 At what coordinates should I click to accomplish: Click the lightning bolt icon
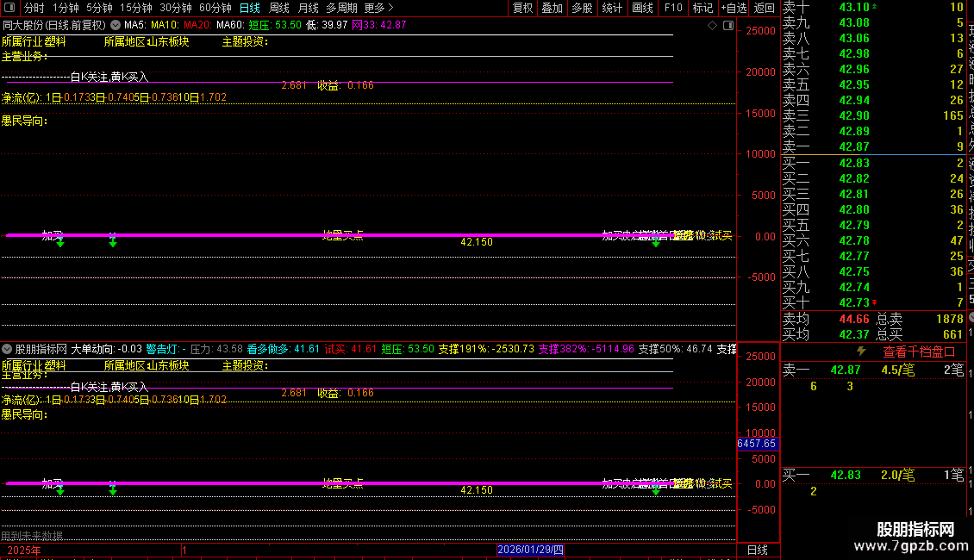point(862,352)
